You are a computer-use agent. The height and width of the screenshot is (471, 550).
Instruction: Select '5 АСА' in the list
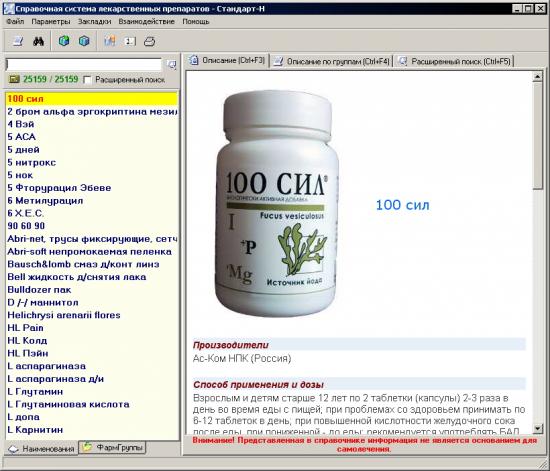[x=92, y=137]
